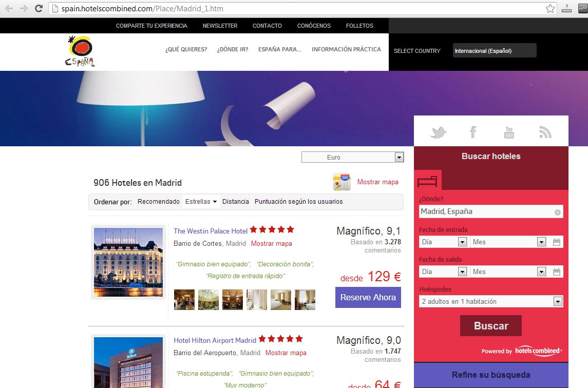Open the ¿Qué quieres? navigation menu
This screenshot has height=388, width=588.
click(186, 49)
